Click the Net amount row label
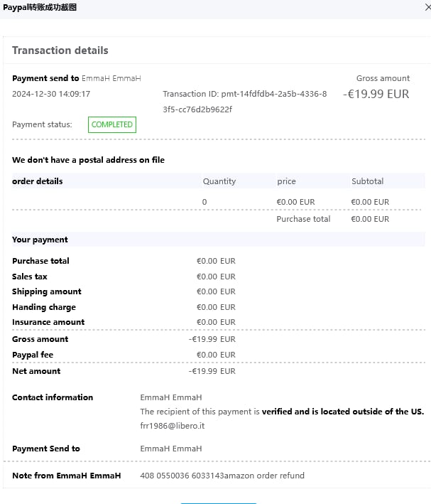 pos(36,371)
